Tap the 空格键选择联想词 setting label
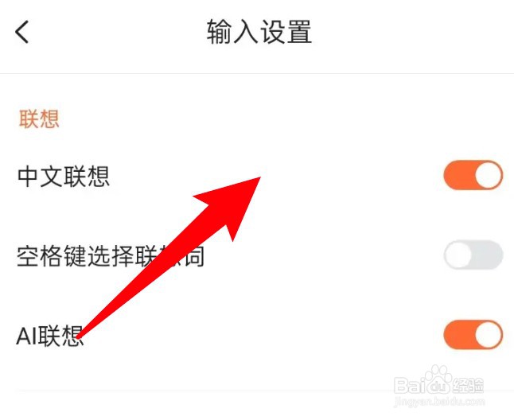514x420 pixels. [111, 256]
